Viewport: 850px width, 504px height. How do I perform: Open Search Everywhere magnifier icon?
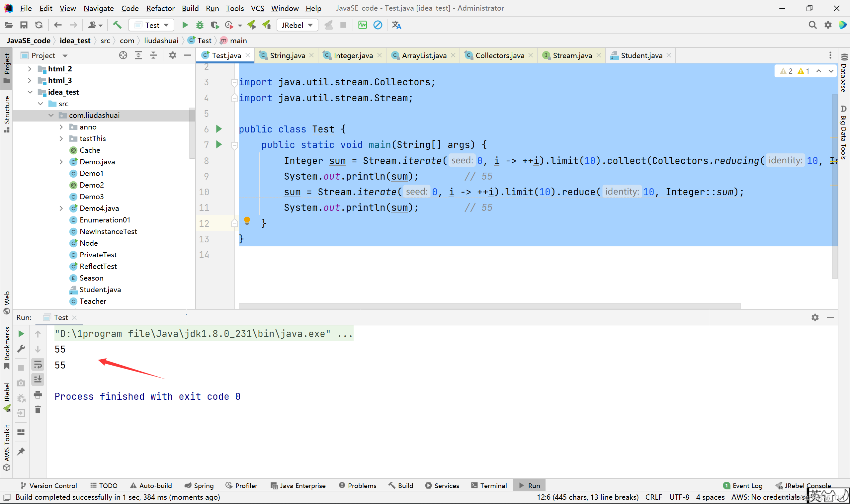click(x=812, y=25)
